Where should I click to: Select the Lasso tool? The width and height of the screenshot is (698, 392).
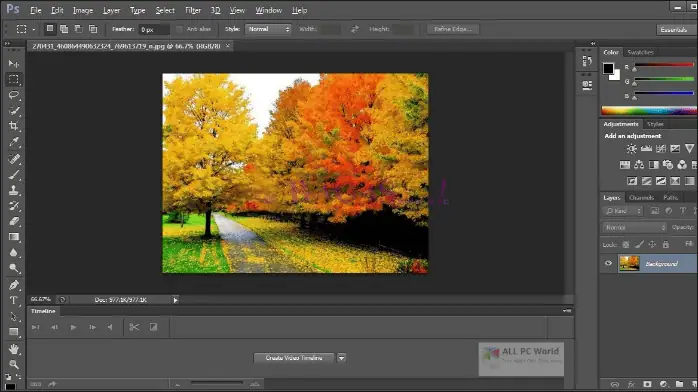coord(14,95)
